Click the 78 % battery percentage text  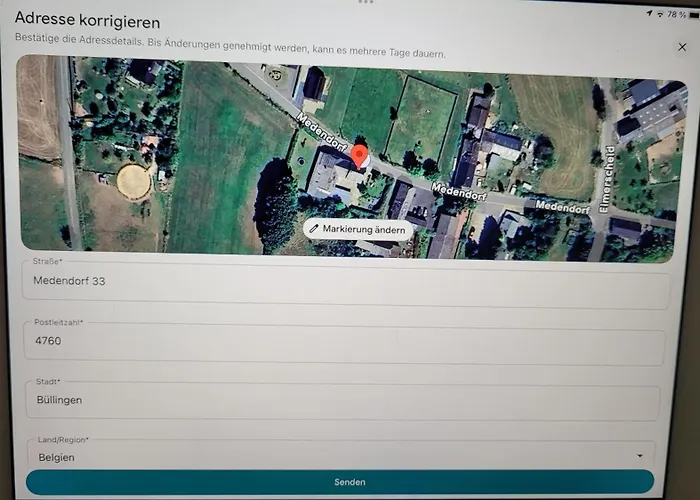(x=676, y=15)
